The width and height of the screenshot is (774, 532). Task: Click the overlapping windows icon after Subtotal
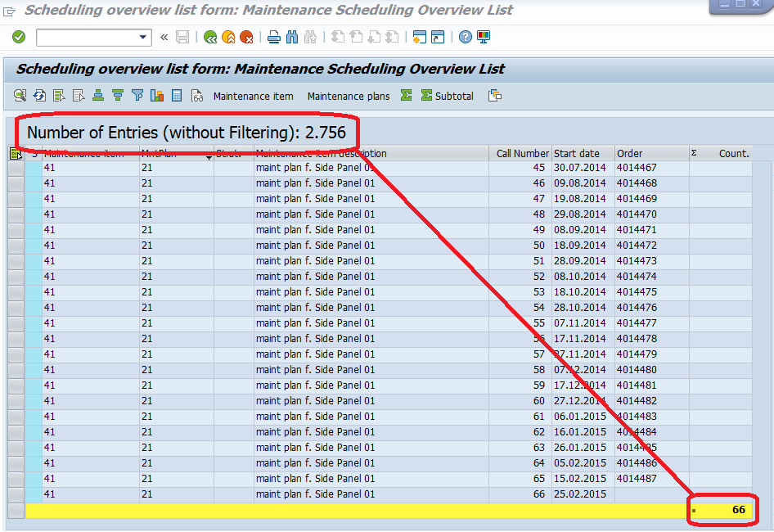point(495,96)
